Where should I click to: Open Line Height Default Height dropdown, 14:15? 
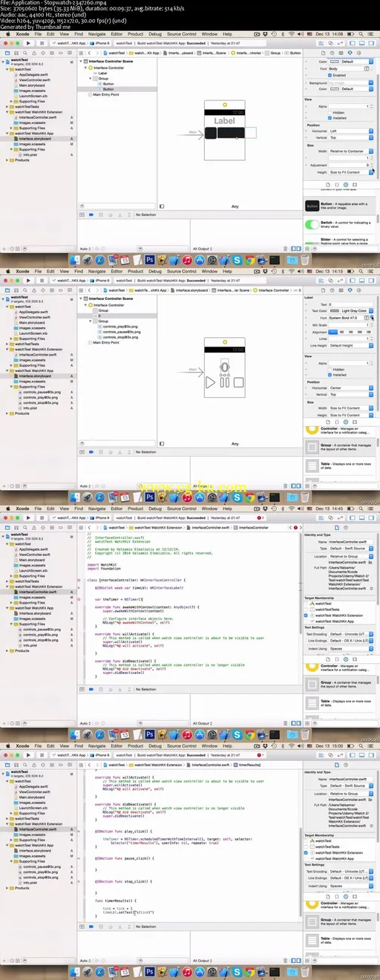pyautogui.click(x=352, y=345)
